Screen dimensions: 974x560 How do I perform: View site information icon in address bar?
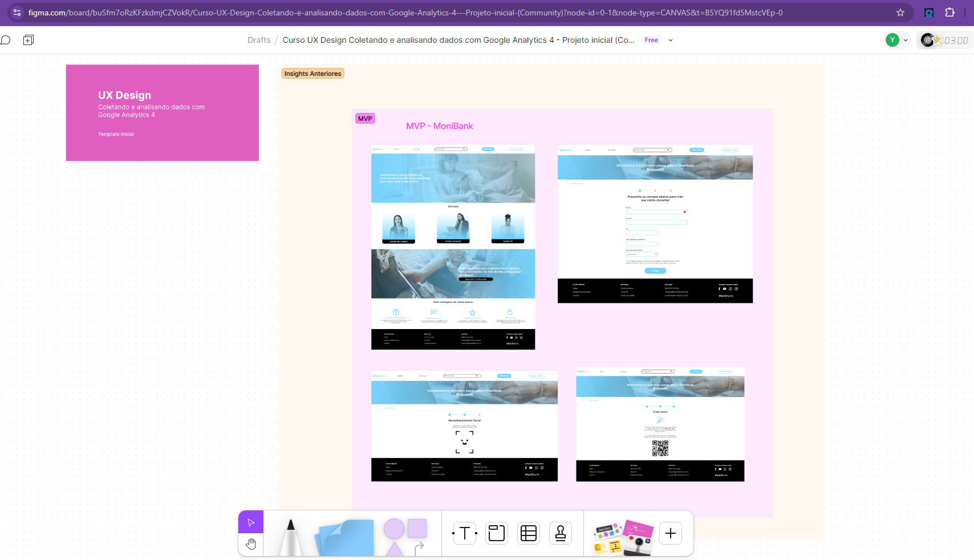(17, 13)
